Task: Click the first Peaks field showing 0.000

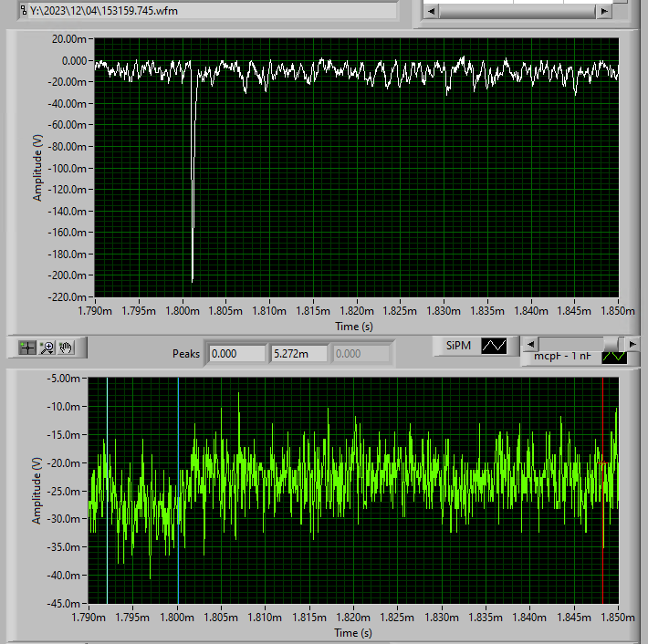Action: (235, 353)
